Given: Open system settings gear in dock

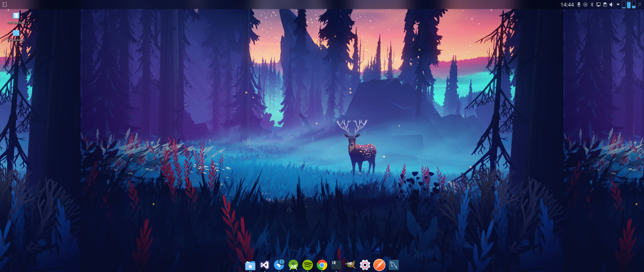Looking at the screenshot, I should (365, 265).
